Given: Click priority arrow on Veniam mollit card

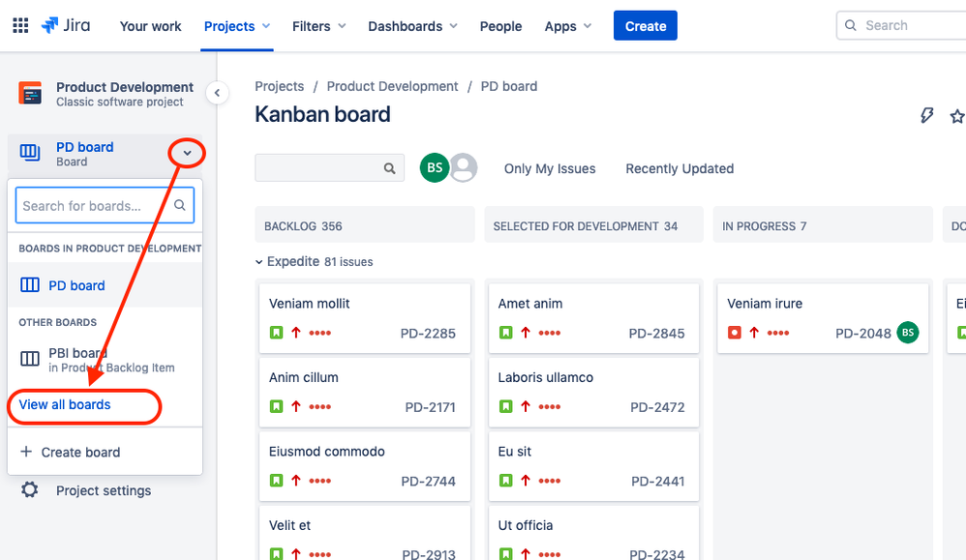Looking at the screenshot, I should (296, 333).
